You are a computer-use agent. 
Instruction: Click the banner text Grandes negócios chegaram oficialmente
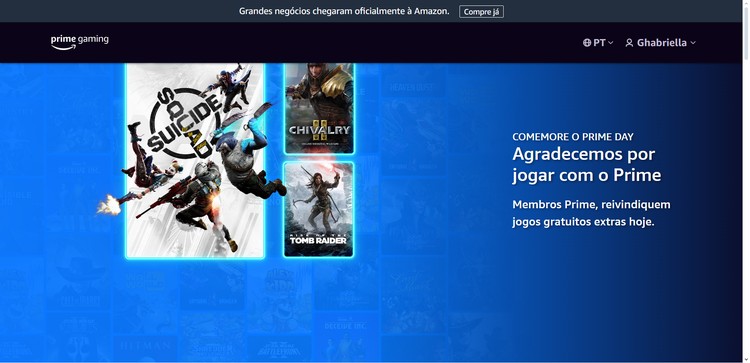[344, 11]
